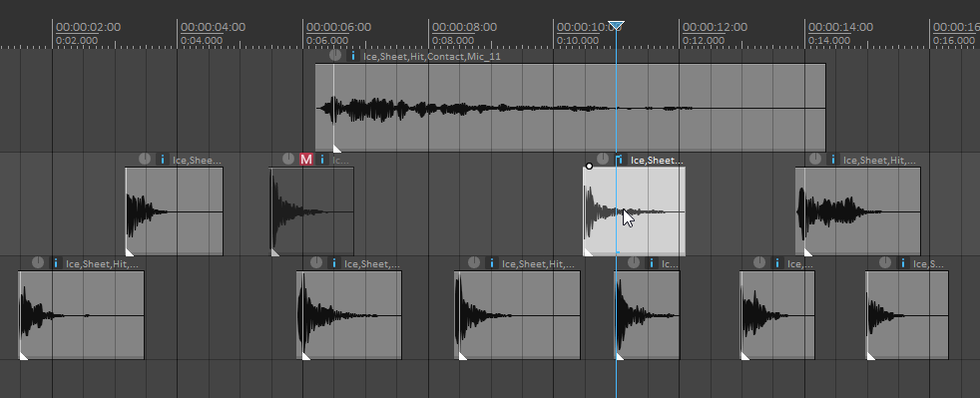Open info icon of bottom-track clip starting after 0:08

492,263
